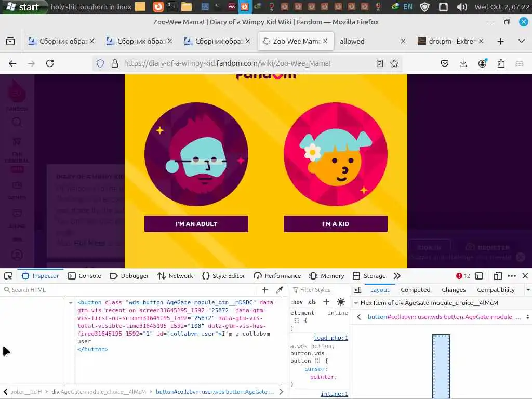View site security padlock info
This screenshot has height=399, width=532.
[x=115, y=63]
